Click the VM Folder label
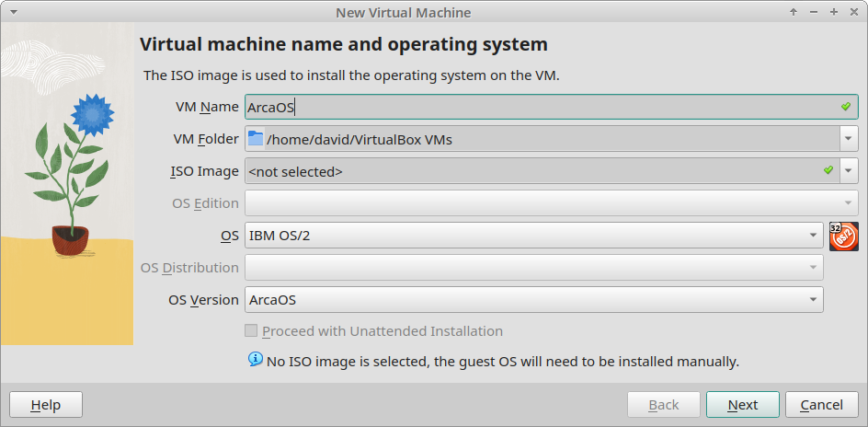Screen dimensions: 868x427 click(x=206, y=139)
